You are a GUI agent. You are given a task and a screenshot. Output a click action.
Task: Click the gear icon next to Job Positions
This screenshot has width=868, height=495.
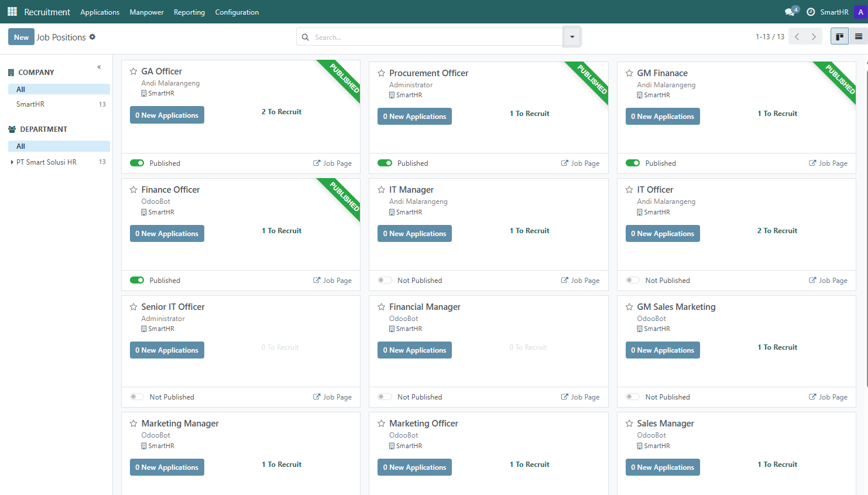pos(92,37)
